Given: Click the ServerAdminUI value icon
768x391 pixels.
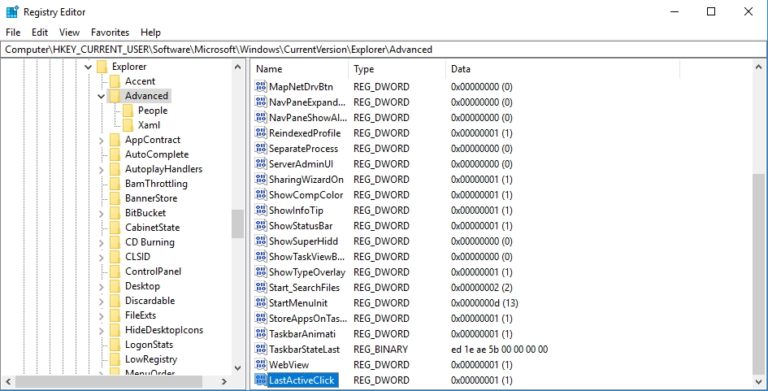Looking at the screenshot, I should 261,164.
